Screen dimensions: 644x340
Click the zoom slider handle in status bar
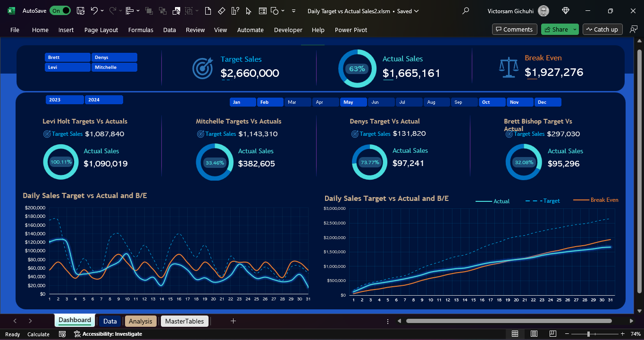click(x=588, y=334)
